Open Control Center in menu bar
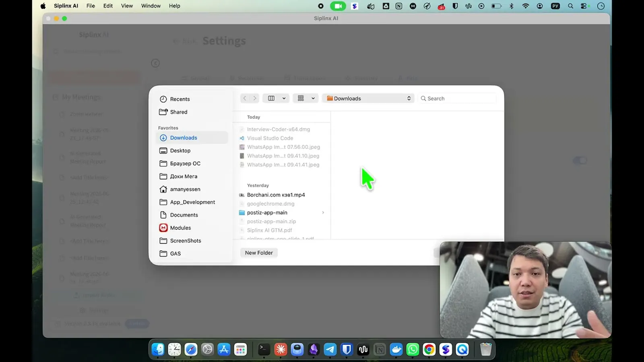This screenshot has width=644, height=362. pos(584,6)
